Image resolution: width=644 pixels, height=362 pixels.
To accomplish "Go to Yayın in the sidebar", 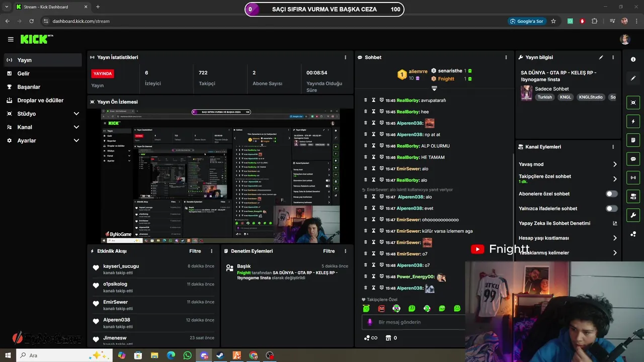I will point(43,60).
